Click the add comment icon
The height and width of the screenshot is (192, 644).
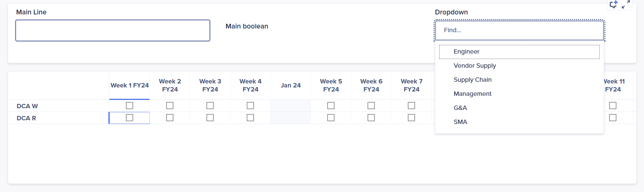(x=613, y=5)
